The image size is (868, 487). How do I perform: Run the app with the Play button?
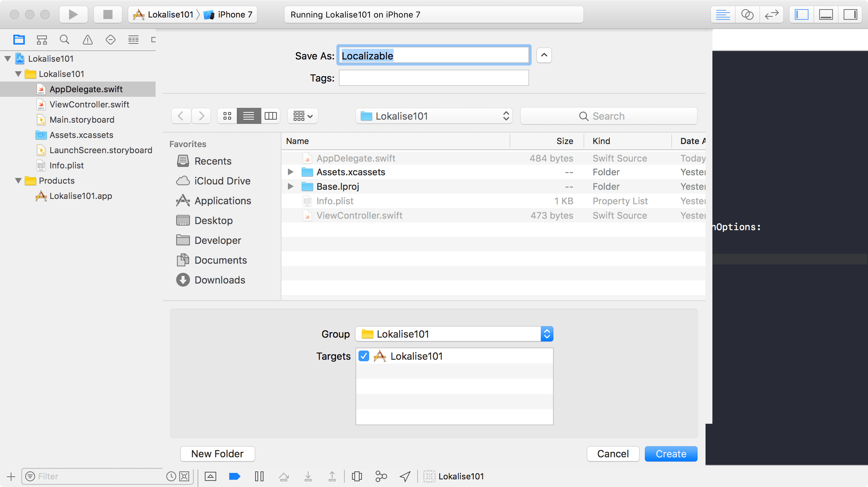click(x=73, y=14)
